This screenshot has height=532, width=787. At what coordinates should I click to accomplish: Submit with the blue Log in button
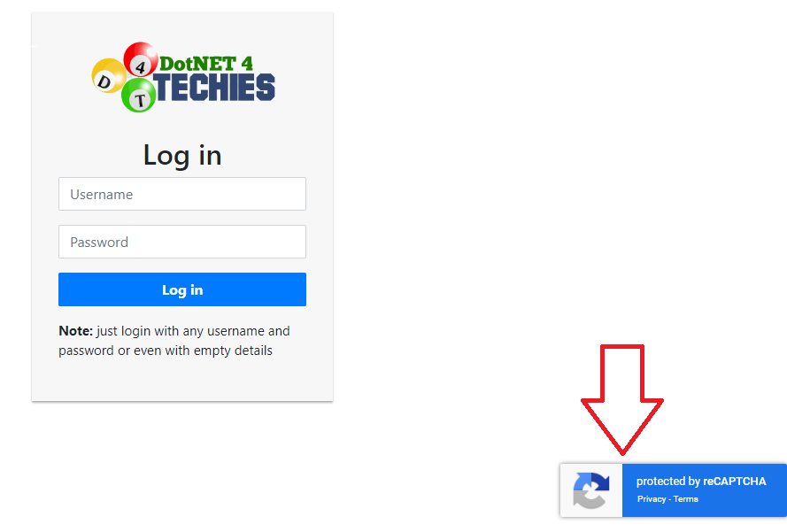click(x=182, y=289)
